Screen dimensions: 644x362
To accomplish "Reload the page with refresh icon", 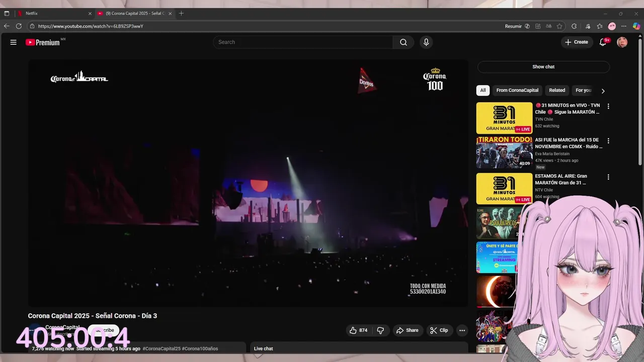I will click(x=19, y=26).
